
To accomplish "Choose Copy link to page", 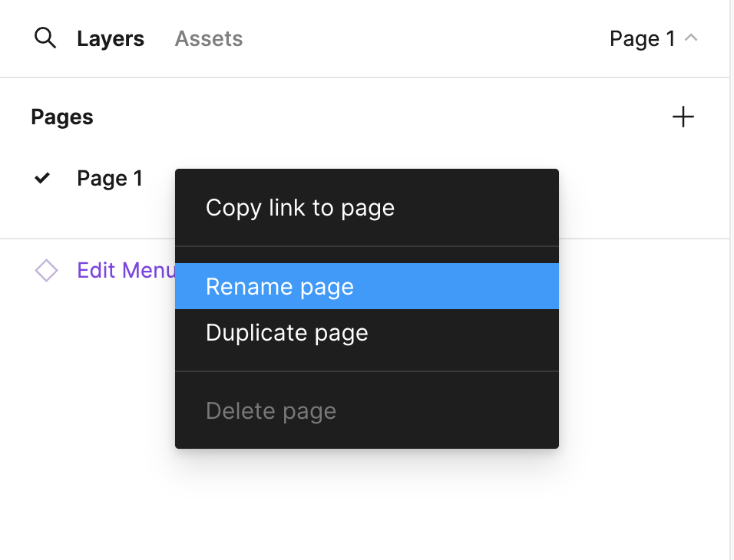I will coord(367,208).
